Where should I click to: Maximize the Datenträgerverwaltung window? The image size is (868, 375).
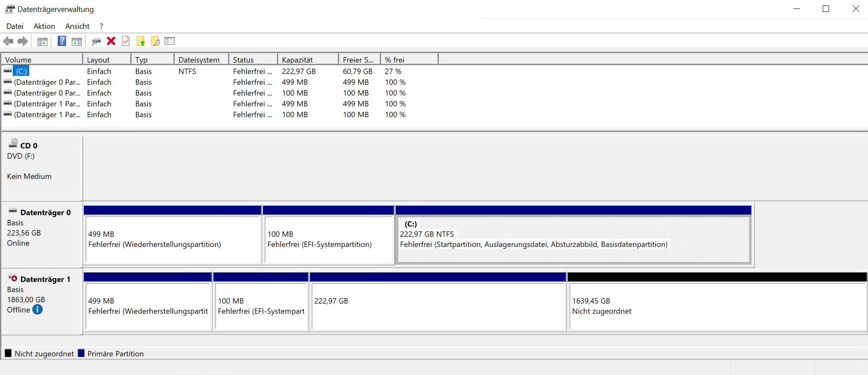(826, 9)
